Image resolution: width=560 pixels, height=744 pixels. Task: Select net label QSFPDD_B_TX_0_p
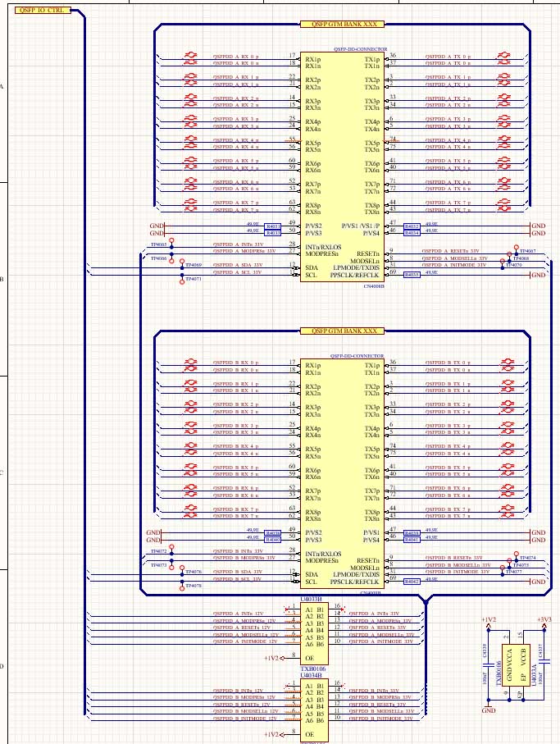[448, 363]
